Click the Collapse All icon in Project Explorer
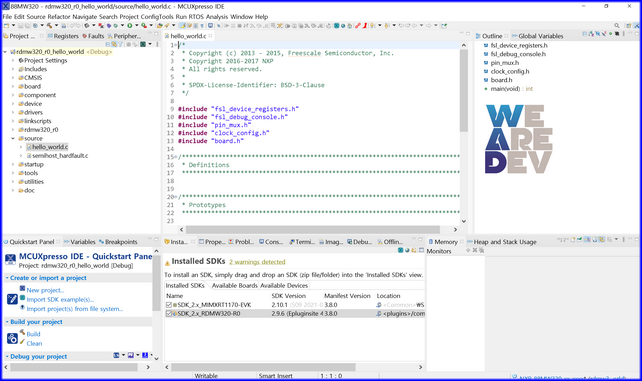This screenshot has width=642, height=381. pyautogui.click(x=108, y=44)
